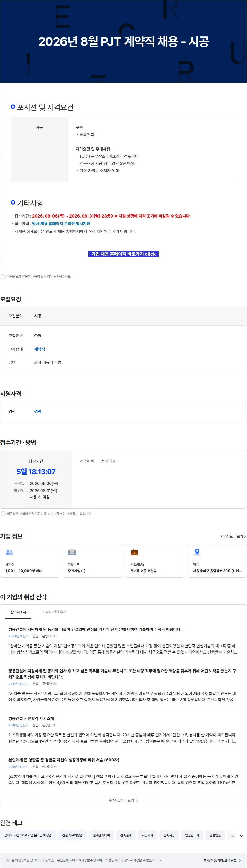Switch to 인적성·면접 후기 tab
This screenshot has height=868, width=247.
coord(54,612)
